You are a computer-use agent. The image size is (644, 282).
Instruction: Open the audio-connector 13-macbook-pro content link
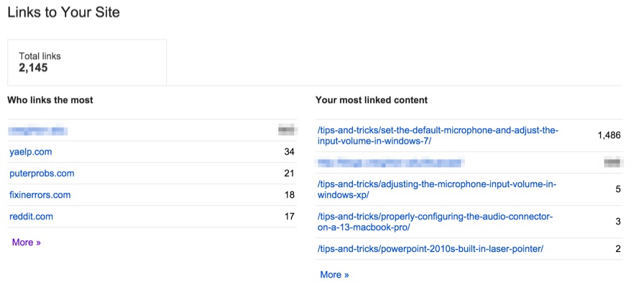[436, 222]
